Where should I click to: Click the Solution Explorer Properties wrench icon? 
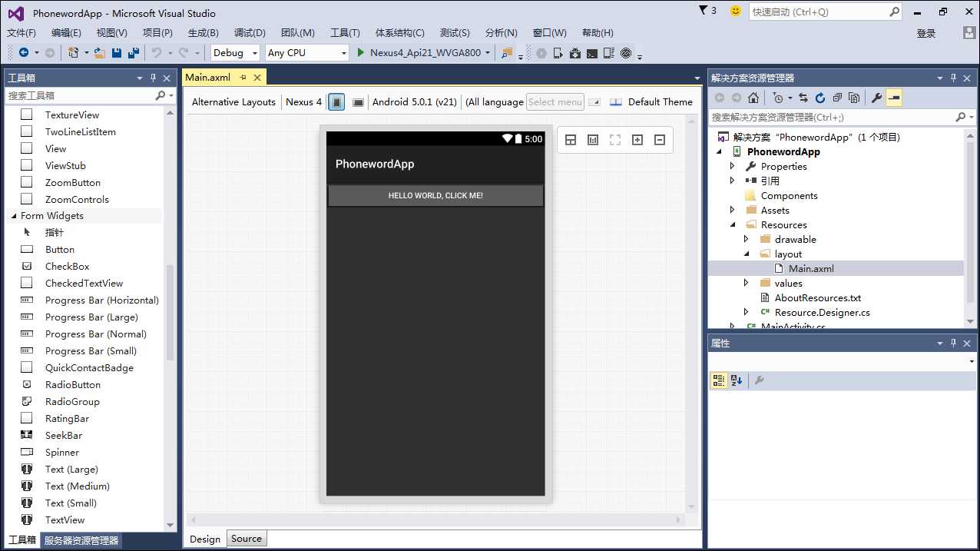(x=876, y=98)
